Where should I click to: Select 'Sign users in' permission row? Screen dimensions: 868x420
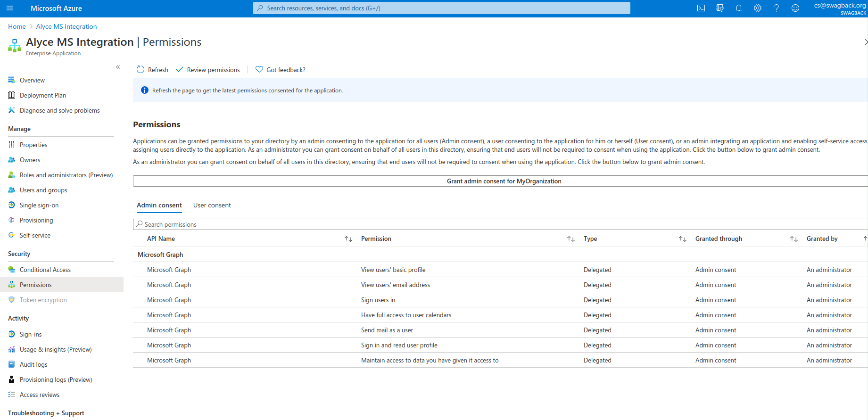[x=501, y=300]
